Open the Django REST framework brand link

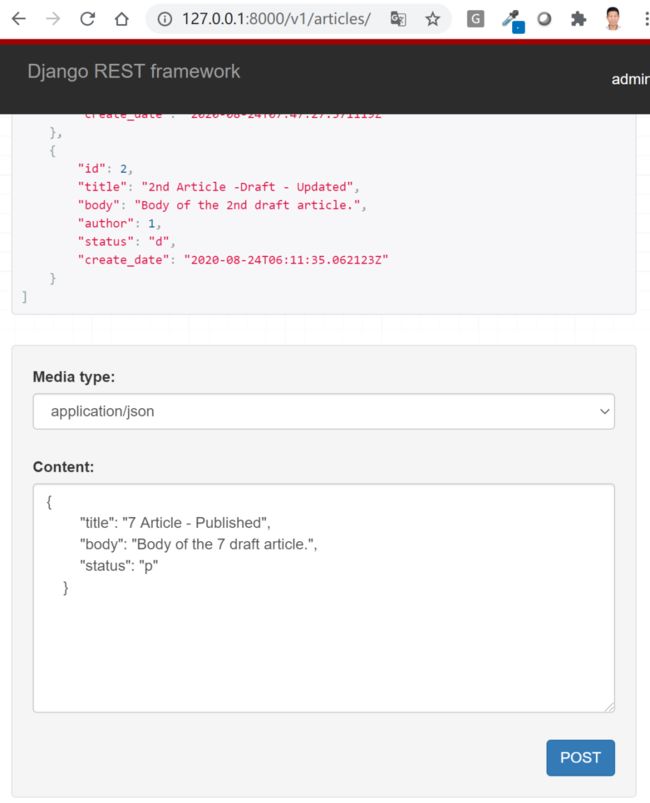tap(134, 71)
